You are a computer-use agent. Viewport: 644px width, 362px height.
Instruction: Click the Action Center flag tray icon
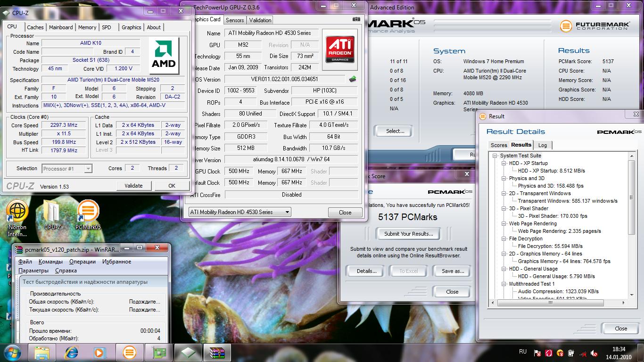click(x=537, y=353)
